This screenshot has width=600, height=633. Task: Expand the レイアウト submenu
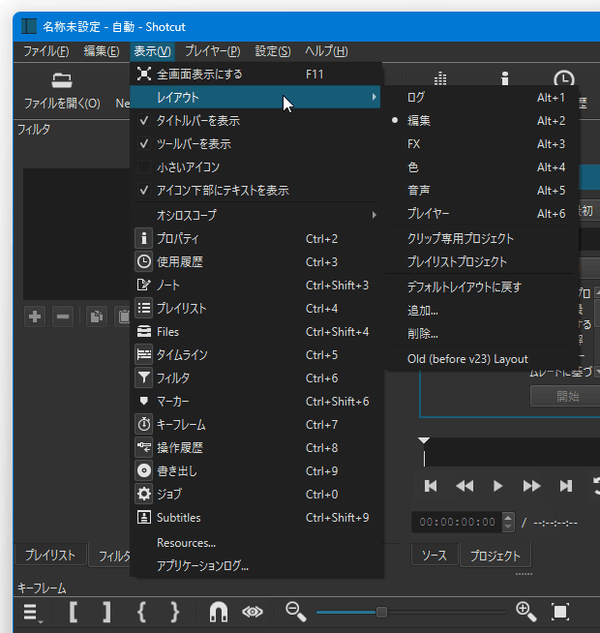(255, 97)
